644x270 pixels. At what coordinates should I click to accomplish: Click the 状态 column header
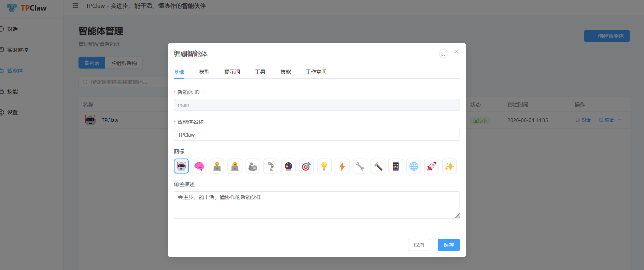coord(475,104)
